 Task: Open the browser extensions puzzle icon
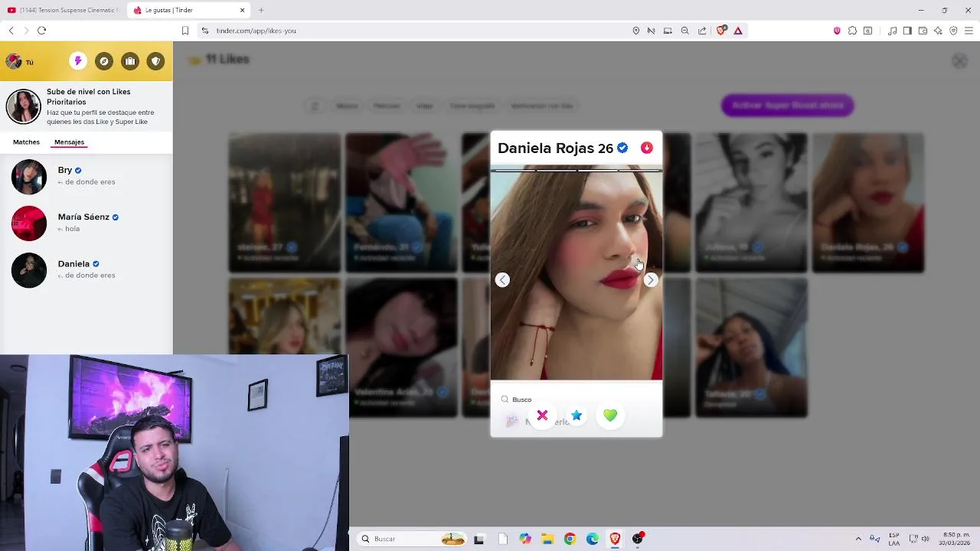pyautogui.click(x=852, y=31)
